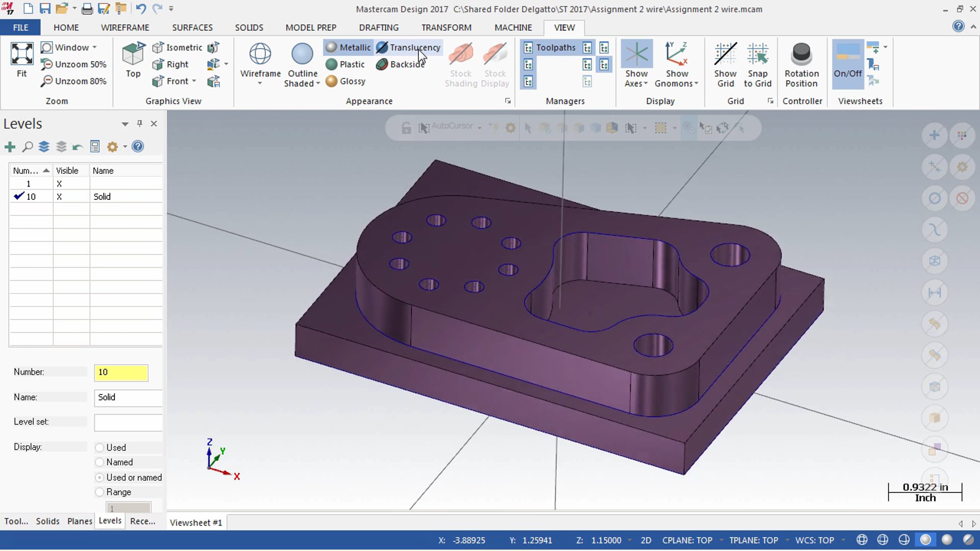Image resolution: width=980 pixels, height=551 pixels.
Task: Expand the Zoom dropdown options
Action: coord(94,46)
